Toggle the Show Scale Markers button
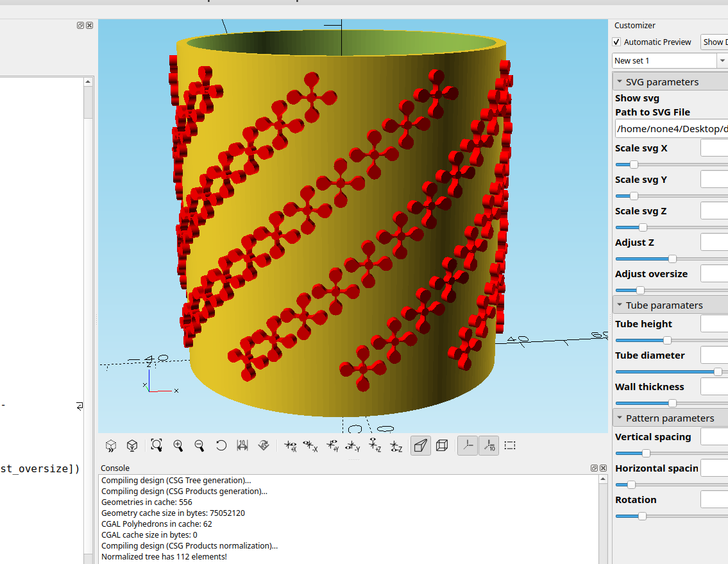This screenshot has width=728, height=564. tap(489, 445)
